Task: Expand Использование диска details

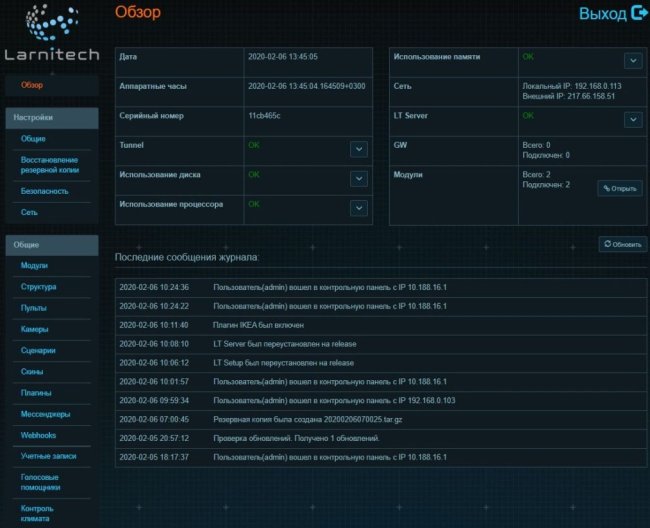Action: 359,178
